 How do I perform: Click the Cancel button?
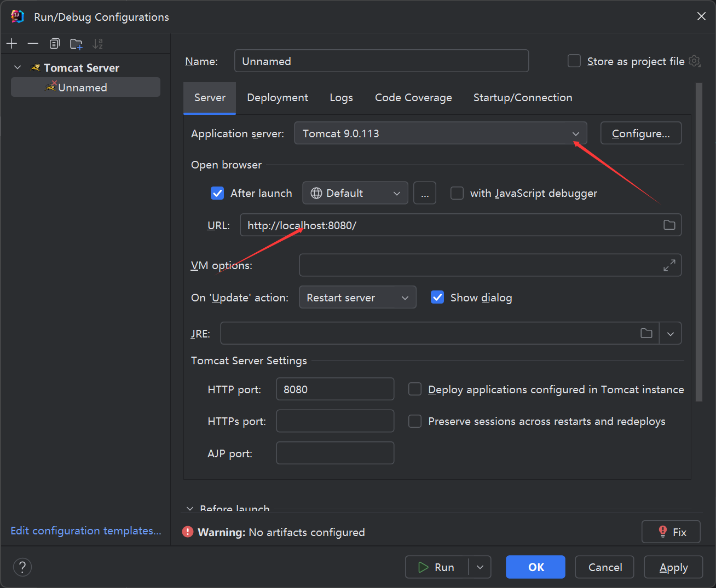[x=605, y=567]
